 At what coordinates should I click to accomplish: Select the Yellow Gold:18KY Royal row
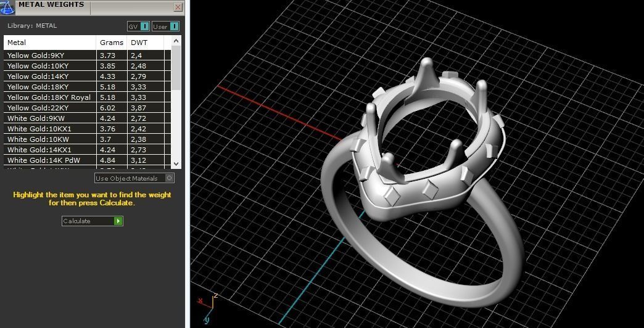tap(87, 97)
